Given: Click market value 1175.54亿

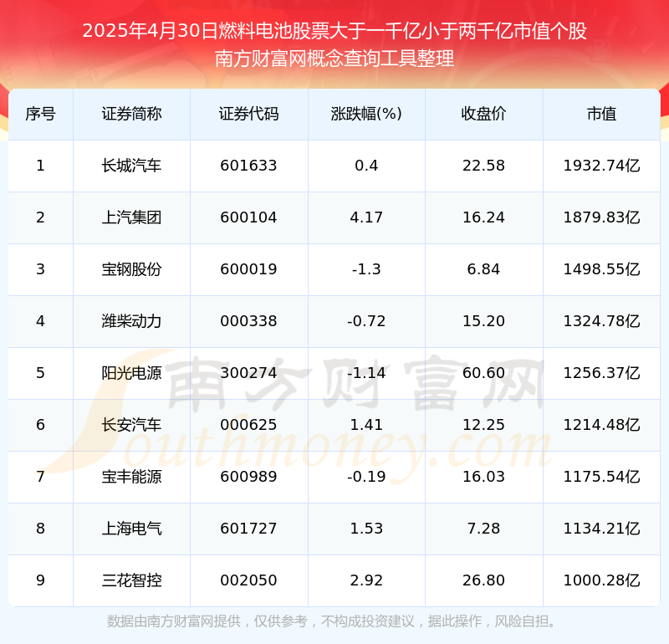Looking at the screenshot, I should tap(601, 477).
